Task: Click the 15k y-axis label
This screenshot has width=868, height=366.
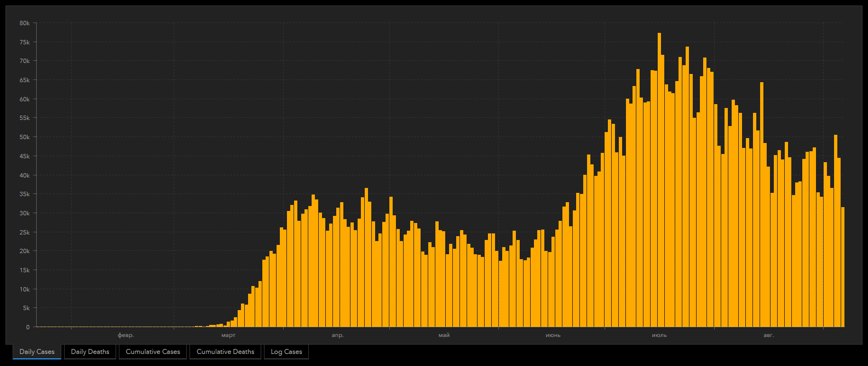Action: click(x=24, y=270)
